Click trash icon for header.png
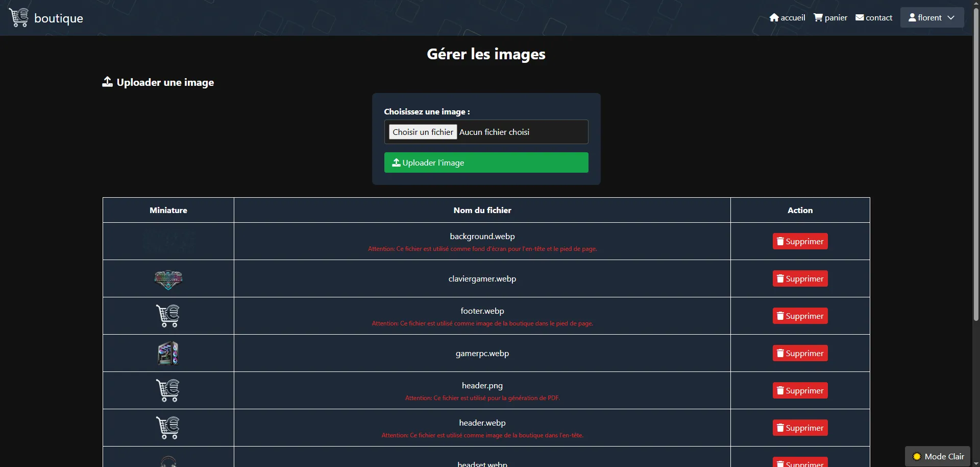 click(780, 391)
